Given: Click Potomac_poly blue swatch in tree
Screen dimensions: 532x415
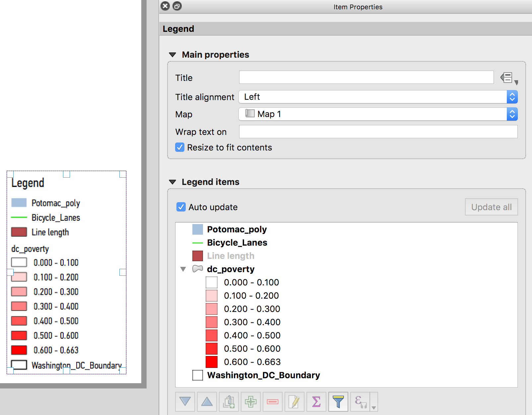Looking at the screenshot, I should click(198, 229).
